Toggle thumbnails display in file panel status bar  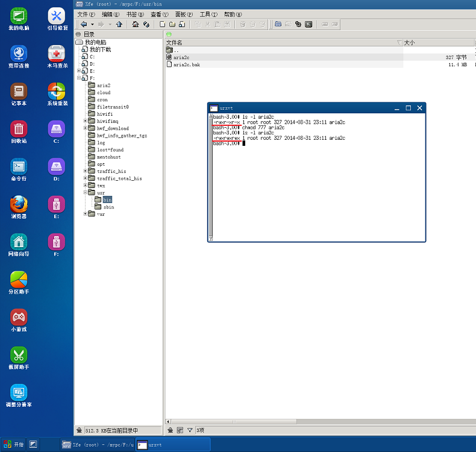[x=180, y=430]
